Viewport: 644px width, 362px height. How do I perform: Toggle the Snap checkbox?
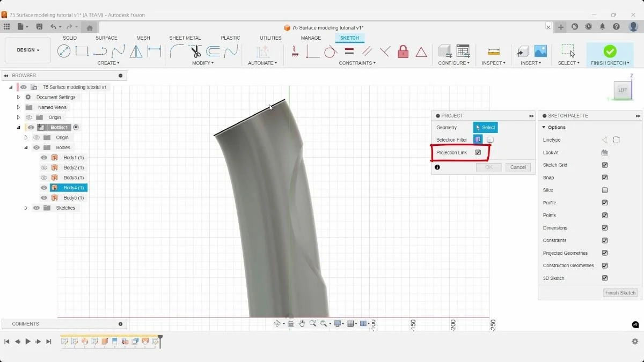tap(605, 178)
